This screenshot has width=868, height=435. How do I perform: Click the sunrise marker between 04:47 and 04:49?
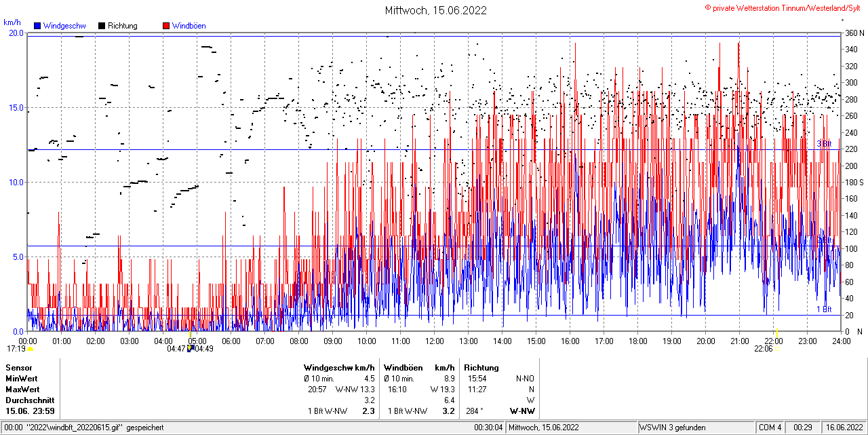pyautogui.click(x=191, y=349)
